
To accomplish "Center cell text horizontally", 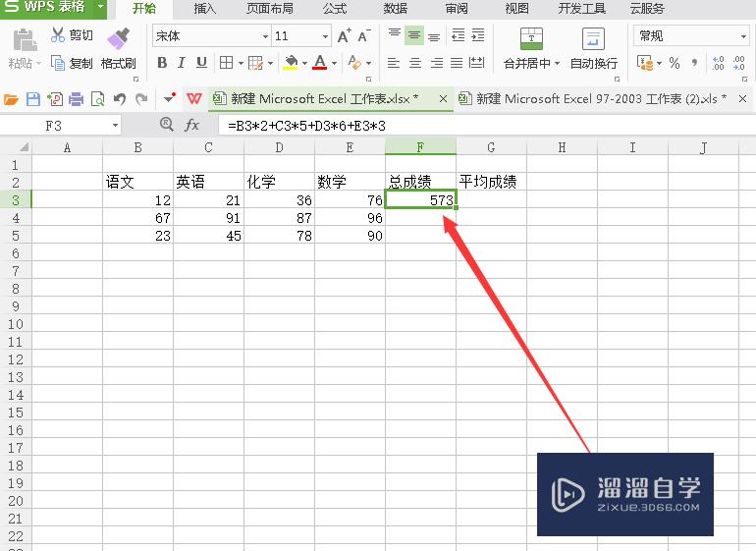I will point(415,63).
